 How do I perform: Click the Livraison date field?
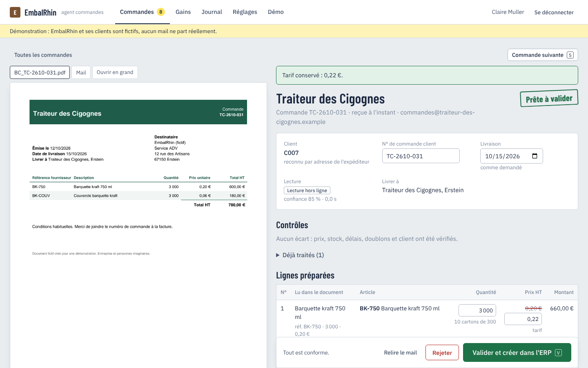tap(511, 156)
